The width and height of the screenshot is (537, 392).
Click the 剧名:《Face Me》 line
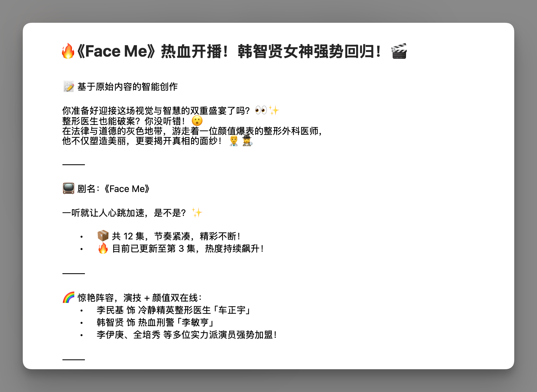click(113, 189)
